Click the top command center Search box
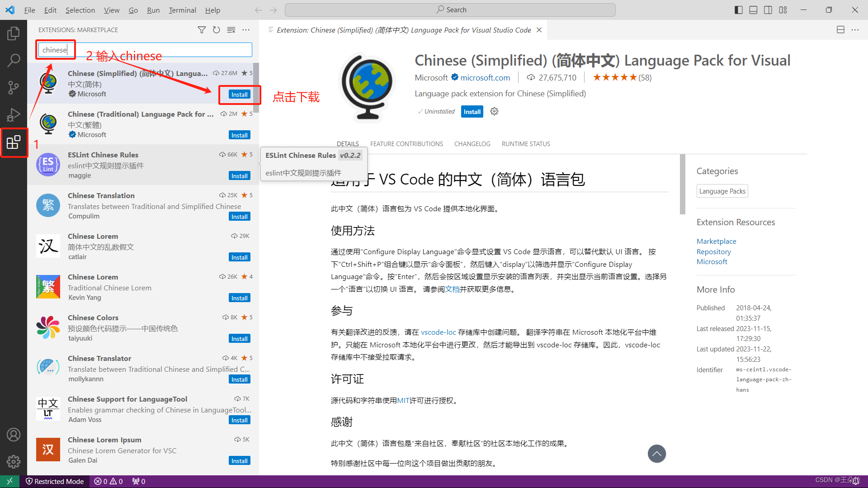The width and height of the screenshot is (868, 488). coord(450,10)
